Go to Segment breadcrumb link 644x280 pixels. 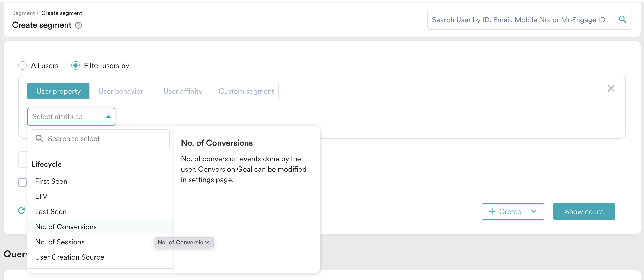[23, 13]
